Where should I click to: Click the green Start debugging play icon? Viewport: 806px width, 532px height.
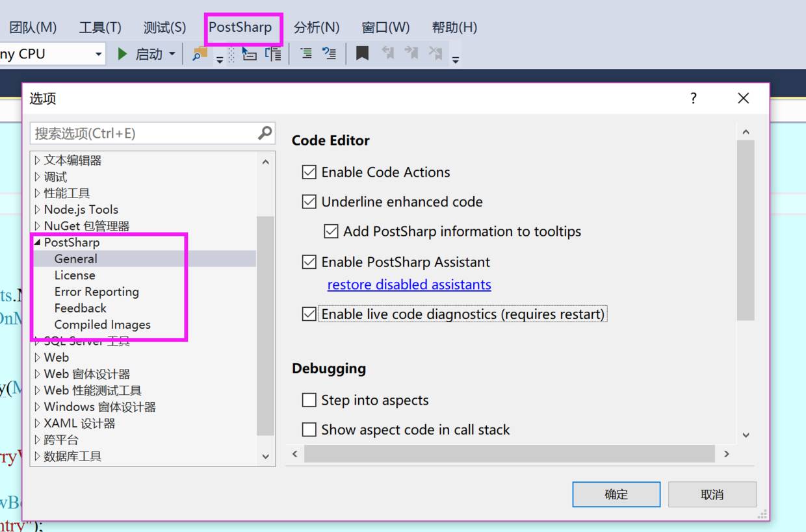pos(122,54)
